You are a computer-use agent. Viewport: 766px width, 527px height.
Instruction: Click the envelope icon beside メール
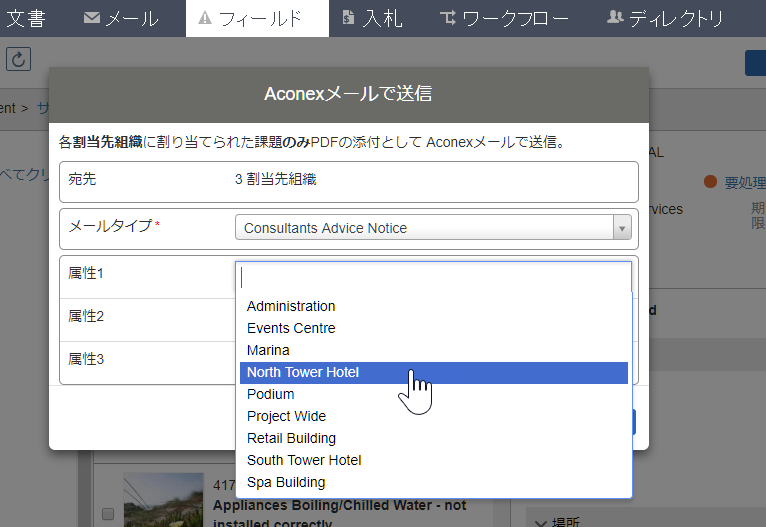pyautogui.click(x=92, y=18)
